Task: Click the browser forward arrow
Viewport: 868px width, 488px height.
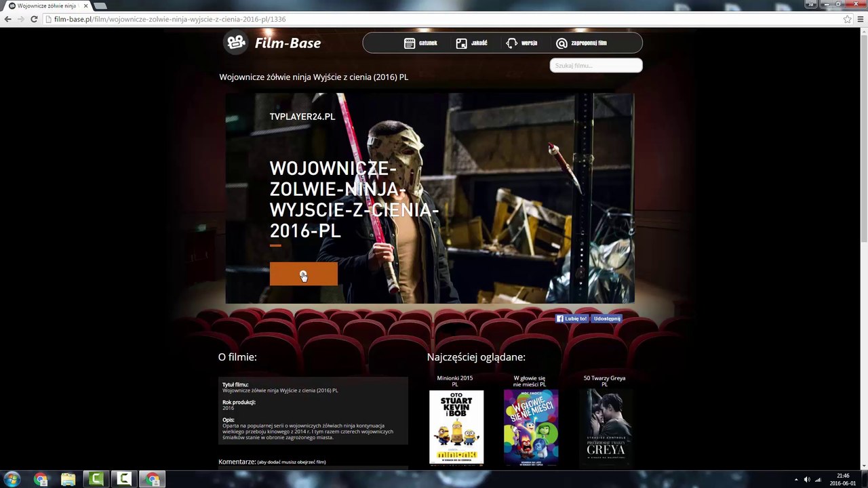Action: click(x=20, y=19)
